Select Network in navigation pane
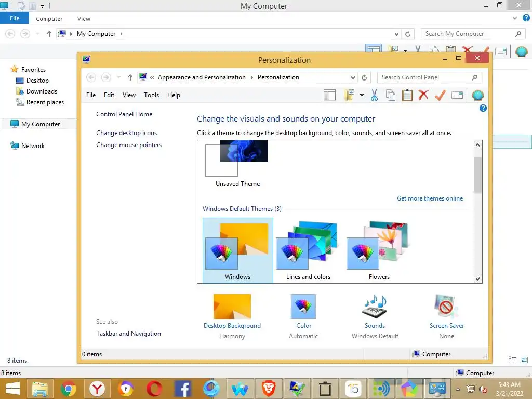This screenshot has height=399, width=532. pos(28,146)
